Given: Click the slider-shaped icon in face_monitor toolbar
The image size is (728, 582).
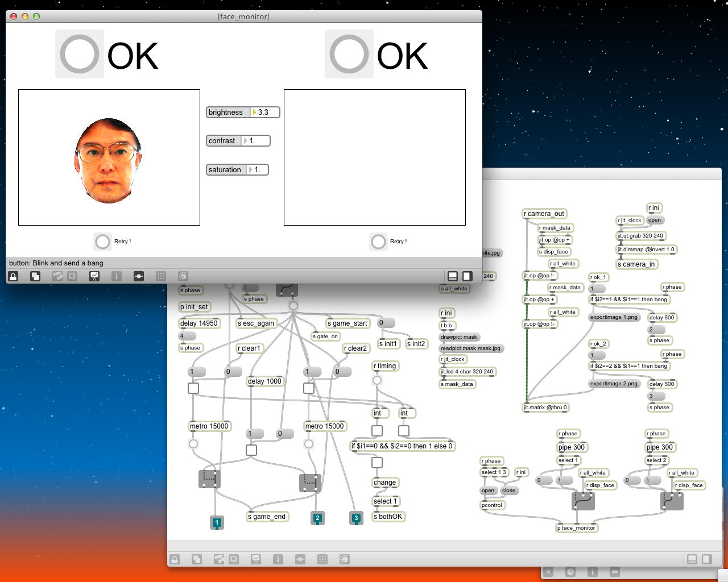Looking at the screenshot, I should [139, 276].
